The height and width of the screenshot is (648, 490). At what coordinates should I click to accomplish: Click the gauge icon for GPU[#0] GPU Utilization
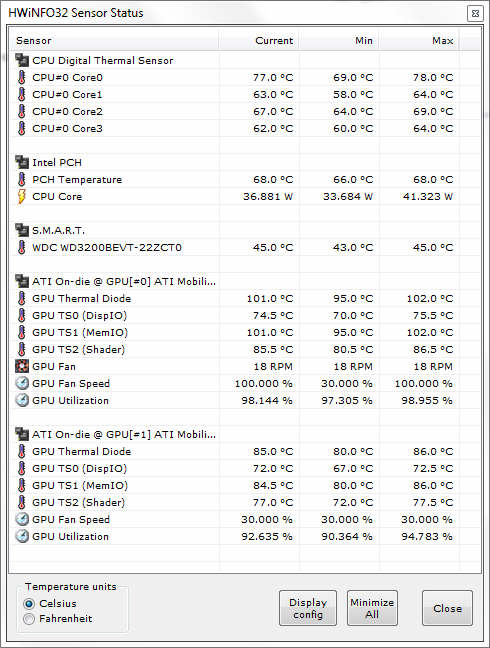(x=21, y=400)
